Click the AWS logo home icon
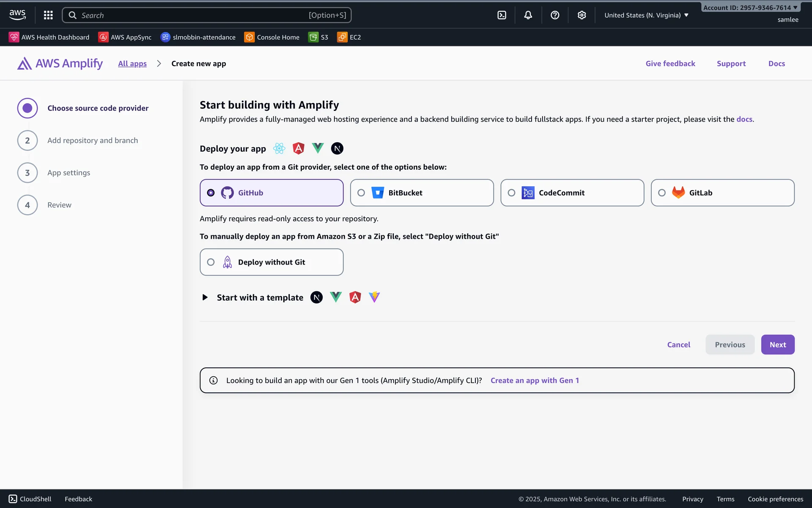 [17, 15]
